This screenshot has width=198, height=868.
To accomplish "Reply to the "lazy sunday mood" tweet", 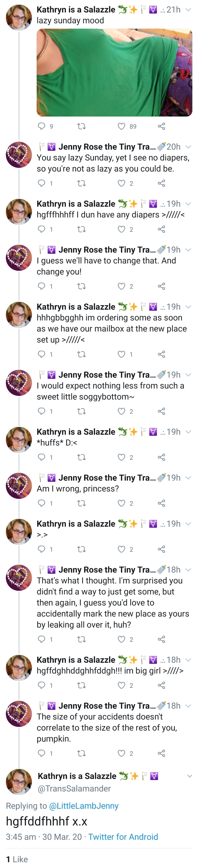I will click(x=41, y=126).
